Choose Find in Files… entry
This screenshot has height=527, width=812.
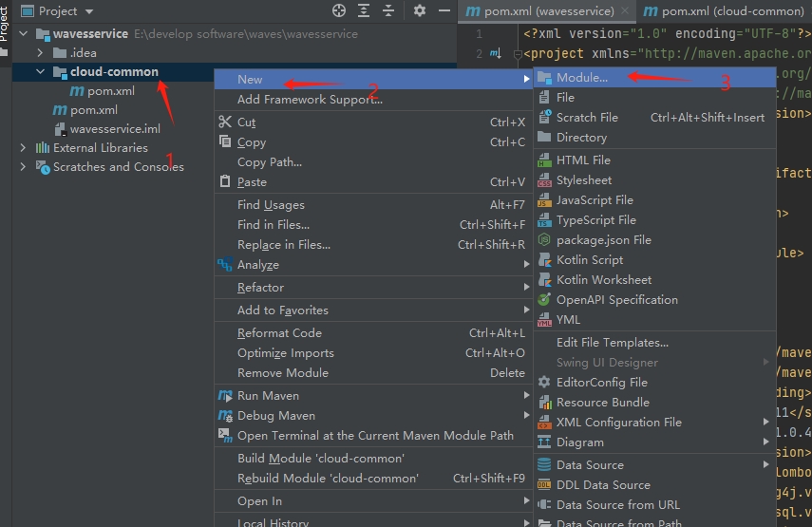tap(373, 225)
